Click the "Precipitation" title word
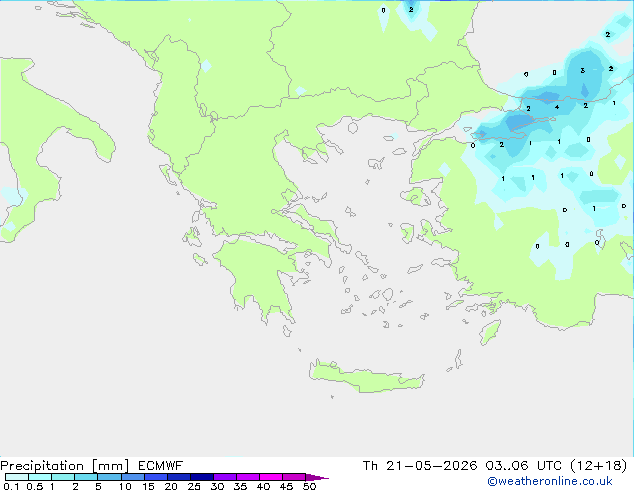 [42, 466]
